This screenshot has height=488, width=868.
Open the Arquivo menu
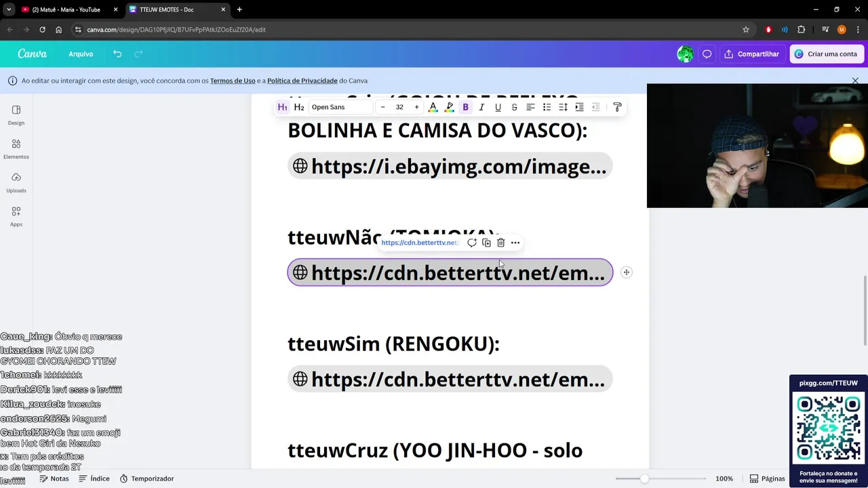81,54
